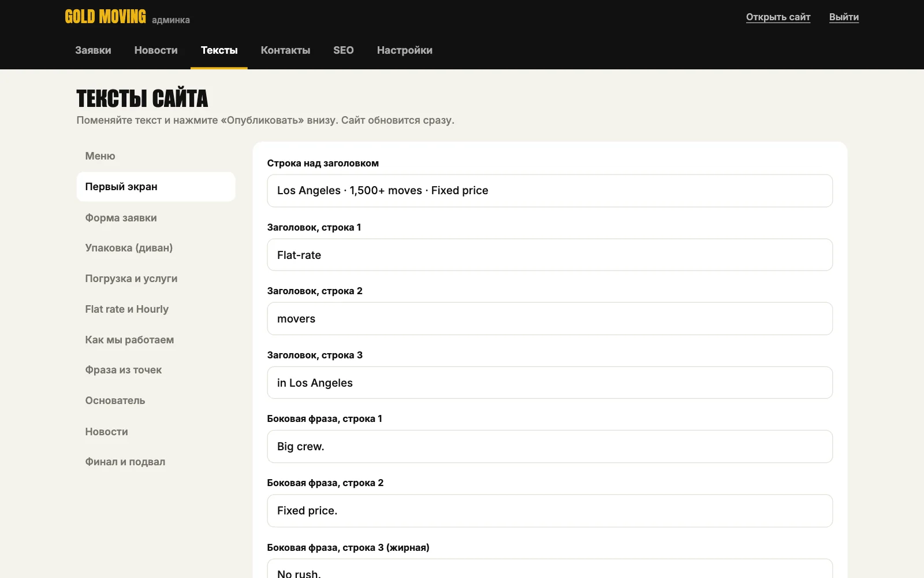Edit the 'in Los Angeles' headline field
The width and height of the screenshot is (924, 578).
click(x=550, y=383)
